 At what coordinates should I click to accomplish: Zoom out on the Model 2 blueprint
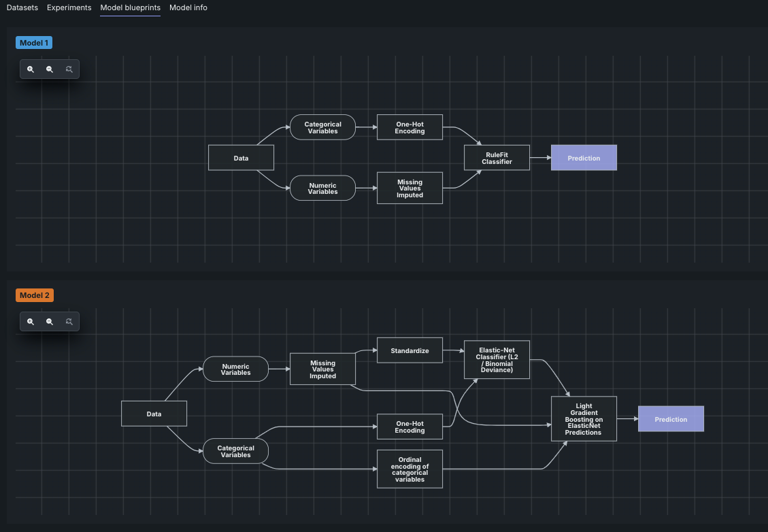[x=50, y=322]
